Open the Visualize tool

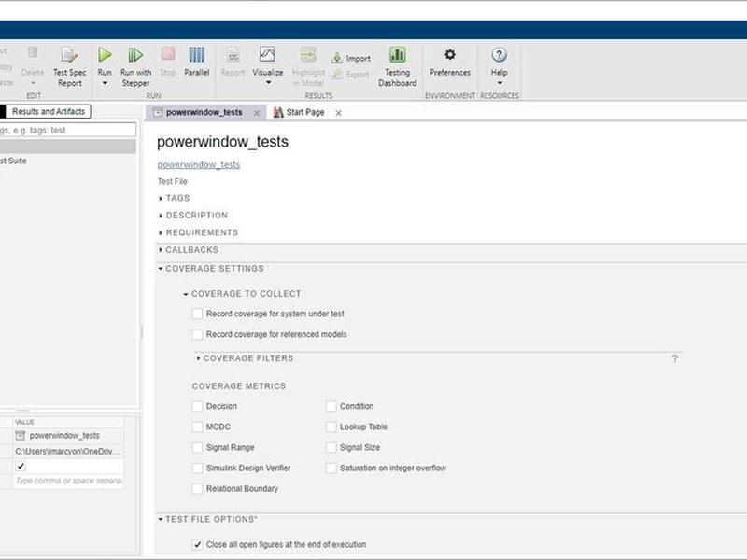point(268,62)
